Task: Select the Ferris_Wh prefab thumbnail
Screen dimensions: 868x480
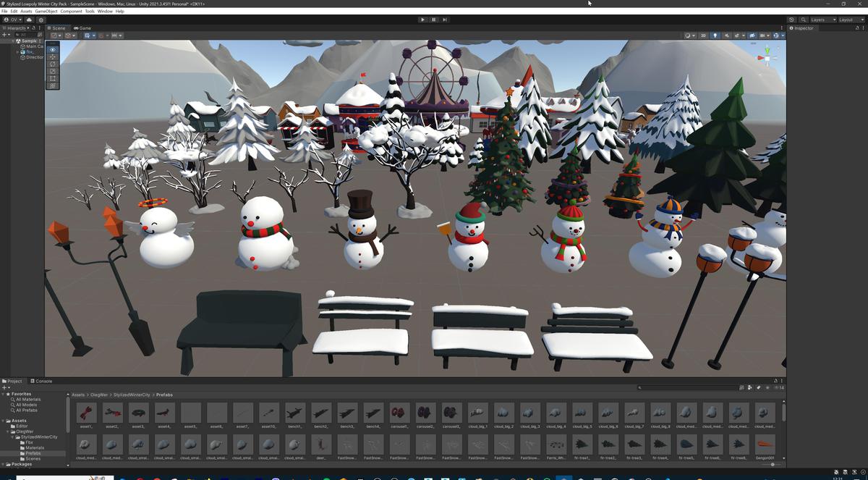Action: [556, 445]
